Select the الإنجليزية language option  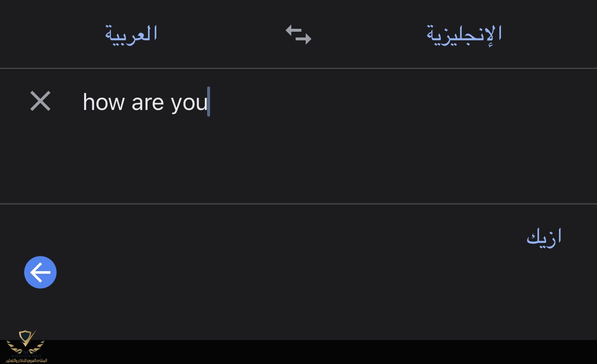[464, 35]
